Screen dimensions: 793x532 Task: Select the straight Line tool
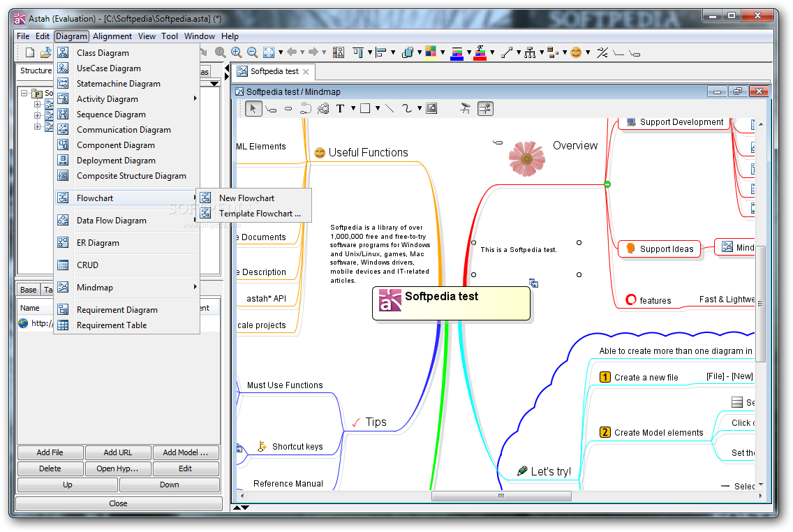coord(390,109)
